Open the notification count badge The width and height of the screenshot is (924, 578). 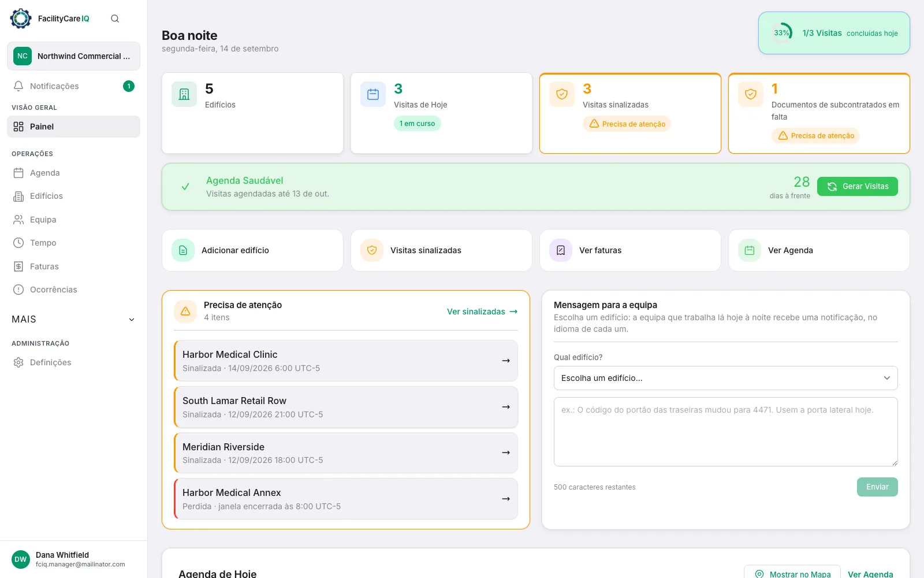coord(129,86)
